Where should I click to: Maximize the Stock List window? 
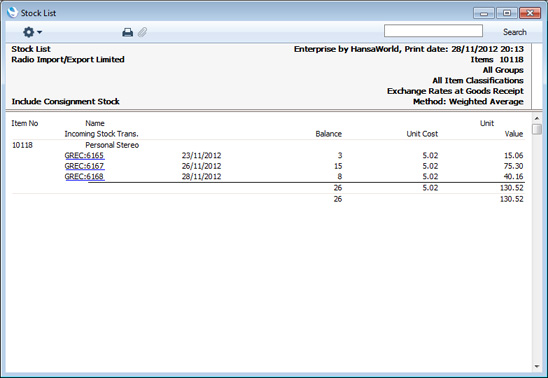click(x=506, y=13)
